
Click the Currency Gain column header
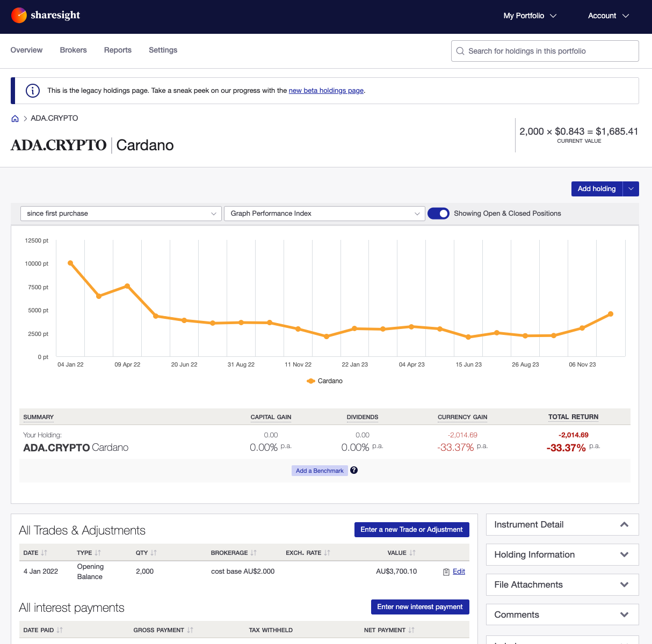click(x=462, y=417)
